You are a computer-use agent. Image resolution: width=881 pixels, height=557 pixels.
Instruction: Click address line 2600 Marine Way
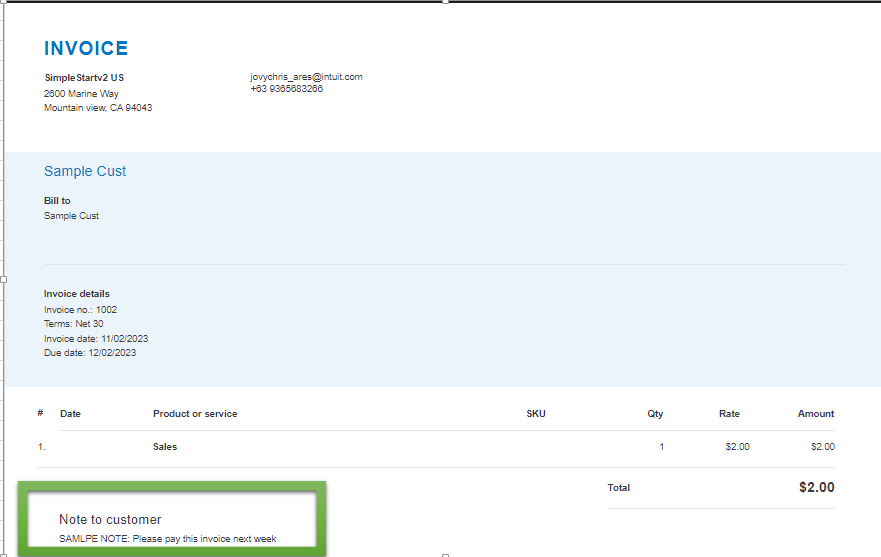[x=81, y=93]
